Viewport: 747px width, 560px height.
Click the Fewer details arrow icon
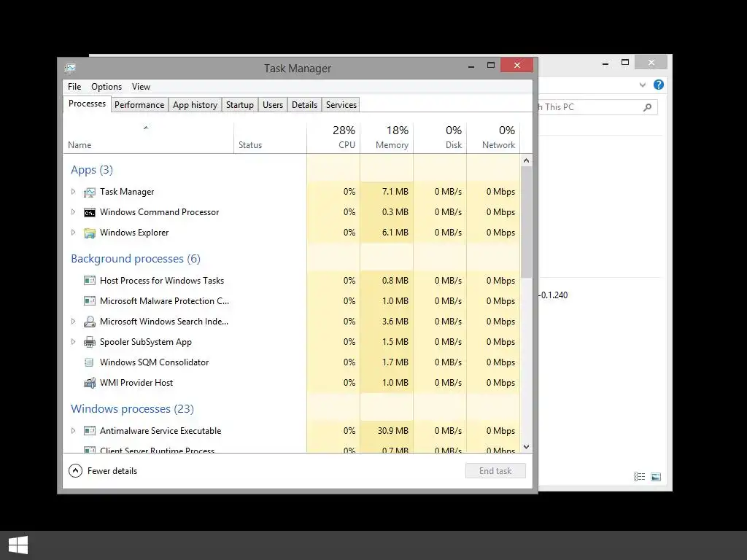click(75, 471)
